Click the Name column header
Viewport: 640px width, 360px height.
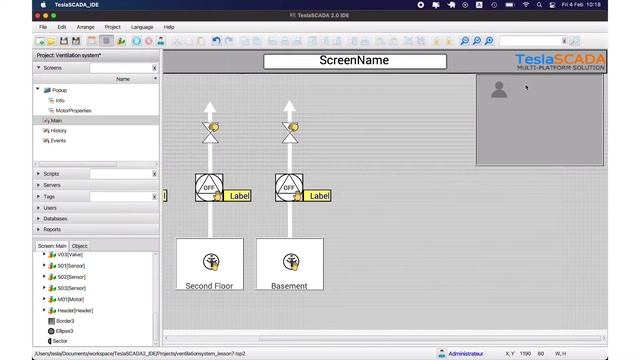click(x=123, y=79)
